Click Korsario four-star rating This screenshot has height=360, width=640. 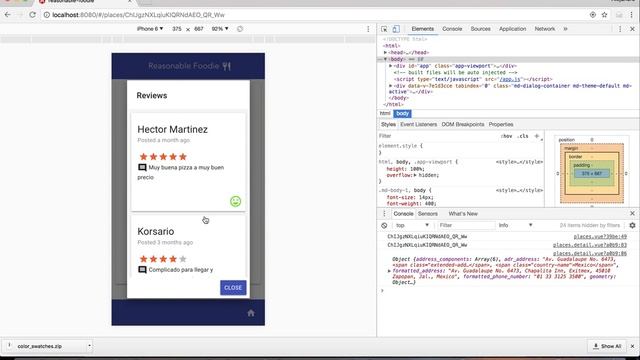pos(163,259)
